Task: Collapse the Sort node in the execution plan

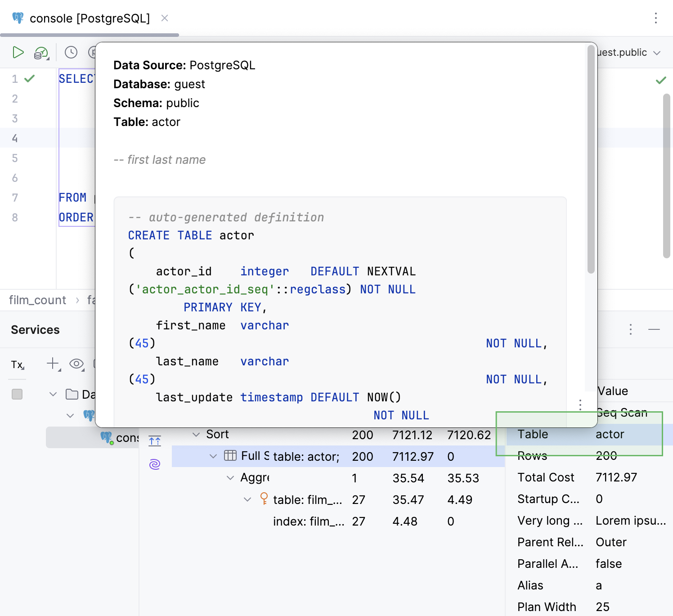Action: click(196, 434)
